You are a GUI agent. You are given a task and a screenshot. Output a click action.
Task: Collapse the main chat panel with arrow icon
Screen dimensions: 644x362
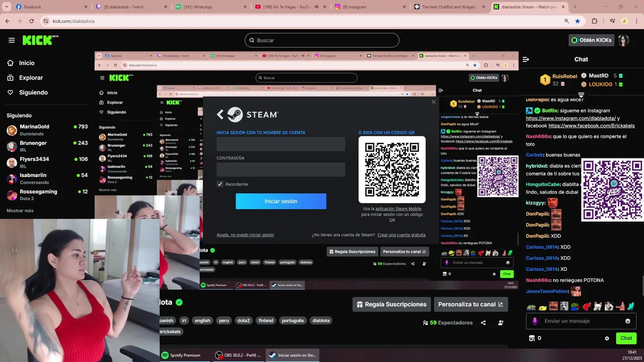coord(526,59)
